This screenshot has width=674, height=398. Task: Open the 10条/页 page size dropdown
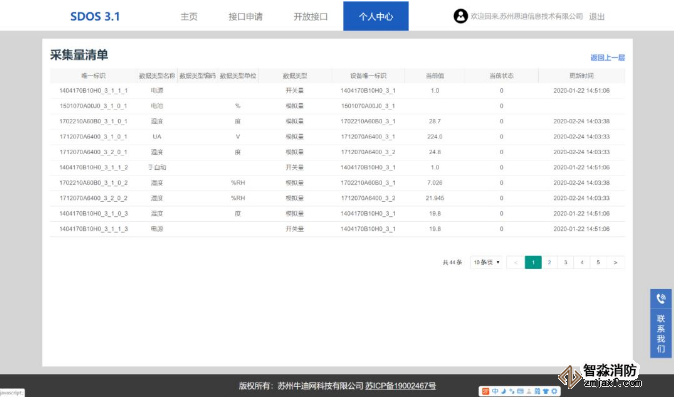pyautogui.click(x=486, y=262)
